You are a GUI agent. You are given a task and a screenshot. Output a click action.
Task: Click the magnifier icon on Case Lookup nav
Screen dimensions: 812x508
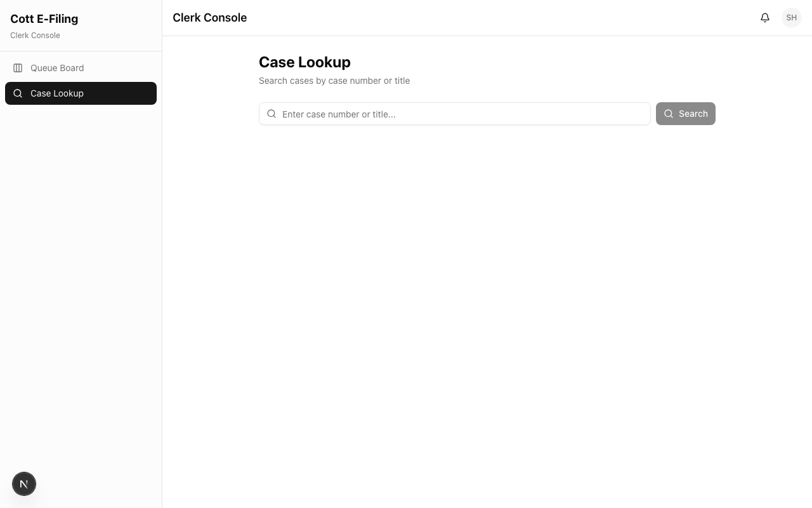(18, 93)
